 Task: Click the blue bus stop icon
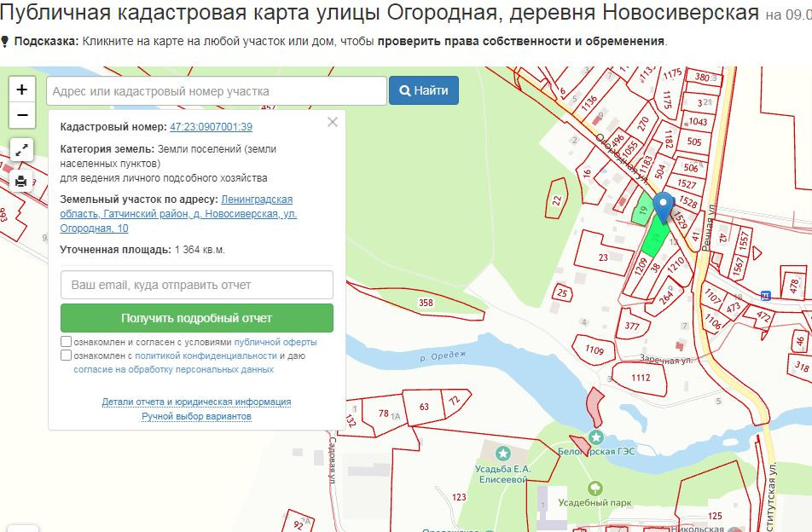pyautogui.click(x=765, y=296)
